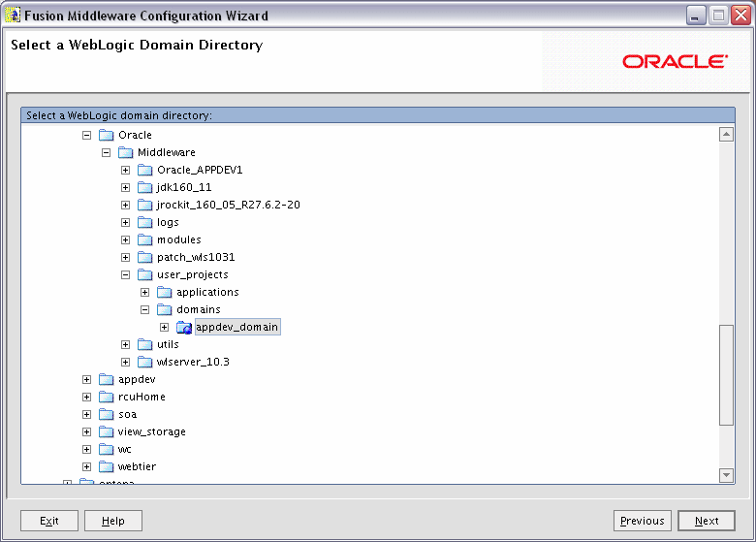Expand the wlserver_10.3 node

[x=125, y=362]
